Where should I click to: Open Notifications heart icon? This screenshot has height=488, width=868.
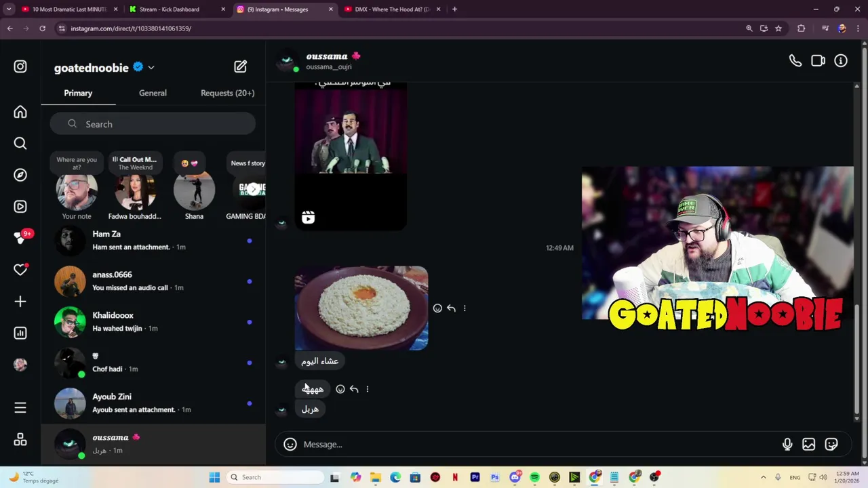20,270
